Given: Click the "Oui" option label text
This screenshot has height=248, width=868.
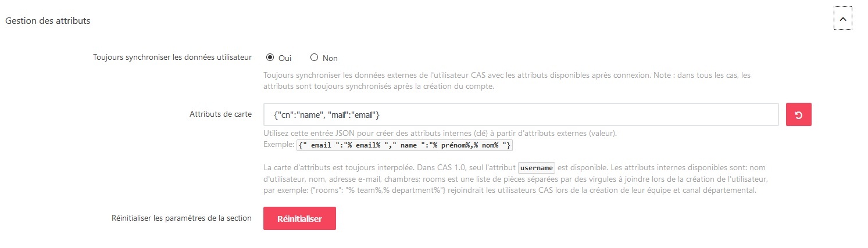Looking at the screenshot, I should click(x=285, y=58).
